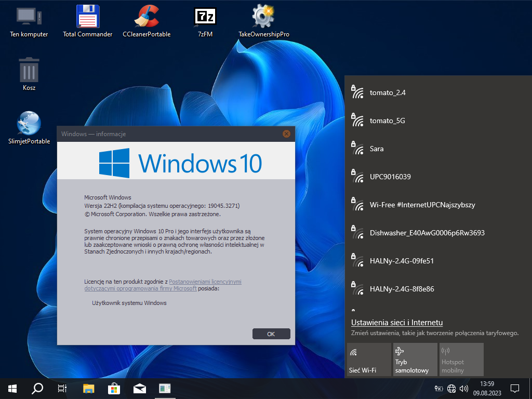Open the Microsoft license terms link
Screen dimensions: 532x399
205,282
